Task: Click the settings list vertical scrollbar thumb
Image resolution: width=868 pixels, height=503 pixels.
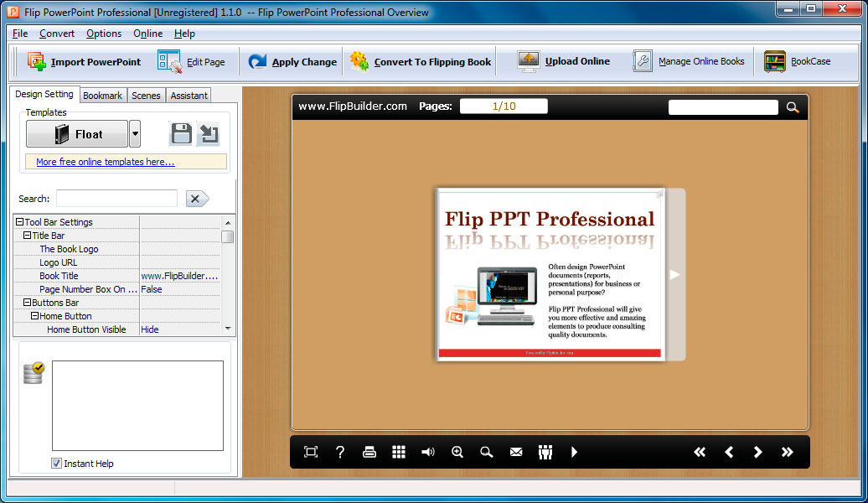Action: click(228, 236)
